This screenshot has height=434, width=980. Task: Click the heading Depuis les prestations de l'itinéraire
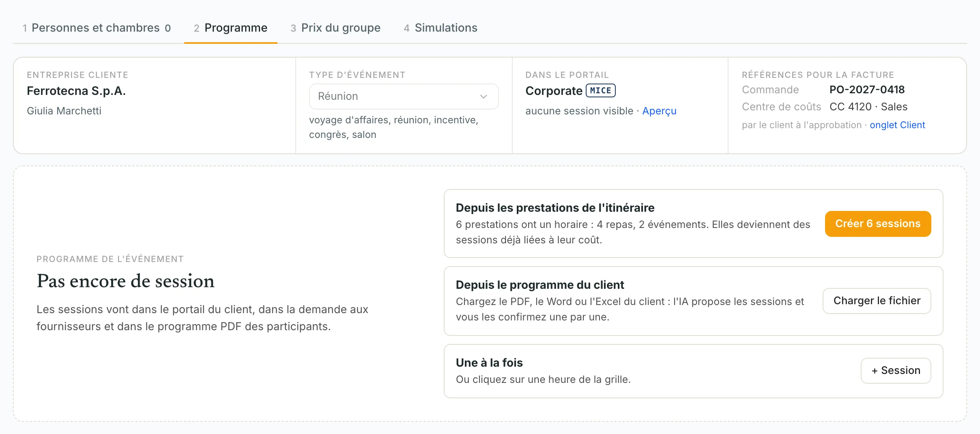pos(555,208)
